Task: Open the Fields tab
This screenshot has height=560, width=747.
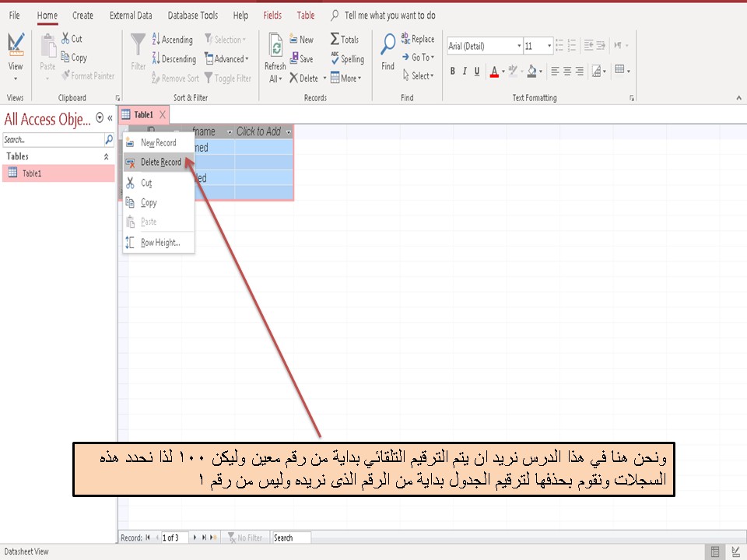Action: coord(272,16)
